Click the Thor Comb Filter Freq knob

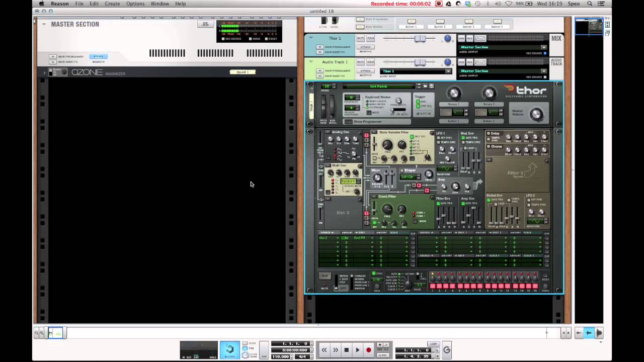click(387, 209)
